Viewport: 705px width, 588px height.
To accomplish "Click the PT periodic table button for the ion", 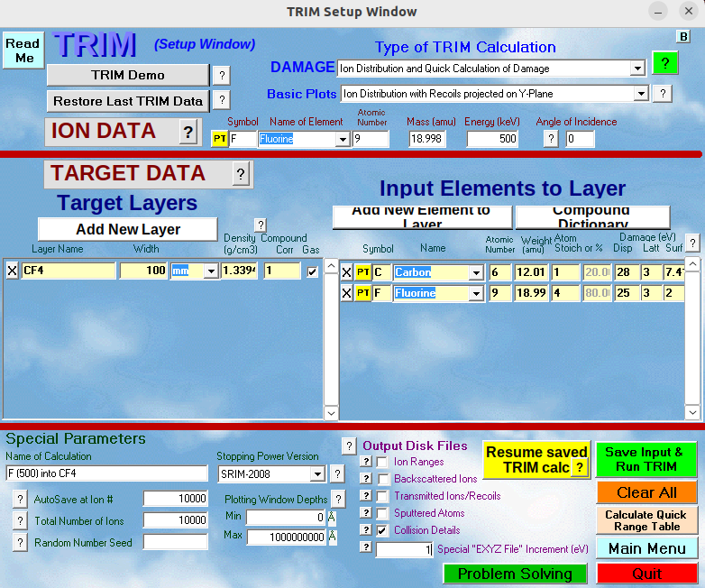I will point(219,139).
